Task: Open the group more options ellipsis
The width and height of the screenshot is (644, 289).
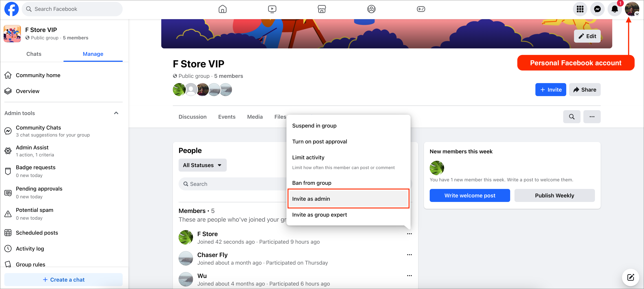Action: click(592, 117)
